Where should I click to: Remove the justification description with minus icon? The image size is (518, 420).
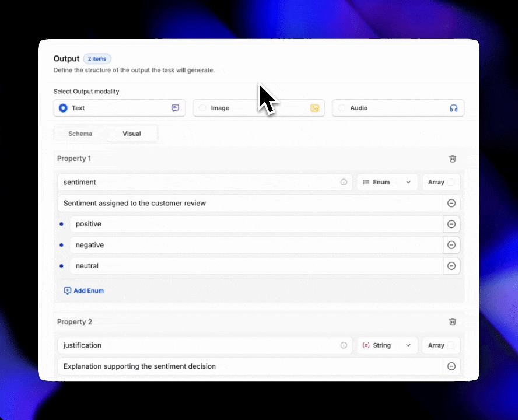[452, 366]
